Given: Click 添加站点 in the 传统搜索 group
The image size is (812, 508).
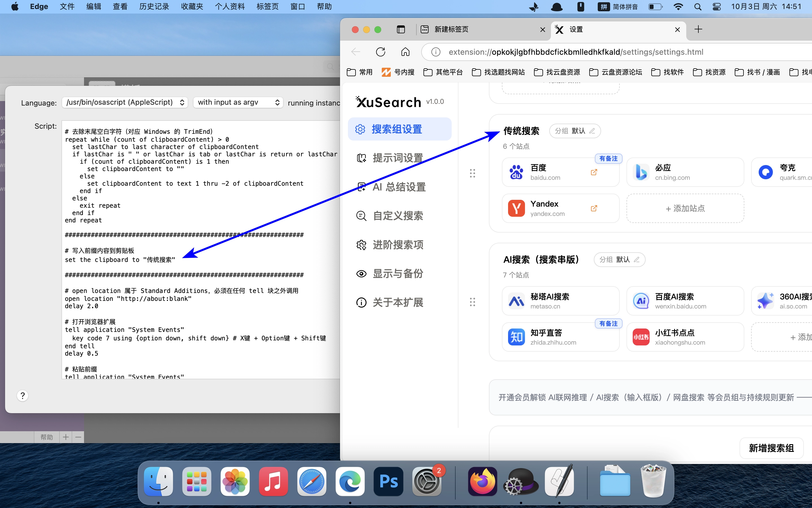Looking at the screenshot, I should pos(685,208).
